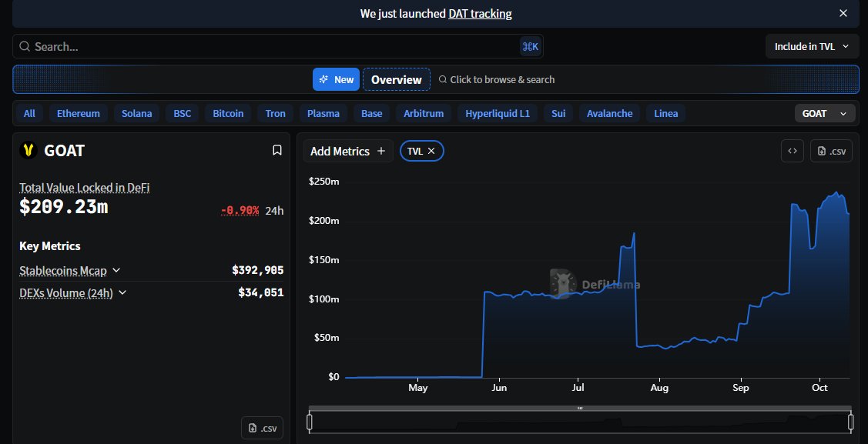
Task: Click the $250m y-axis label
Action: tap(323, 182)
